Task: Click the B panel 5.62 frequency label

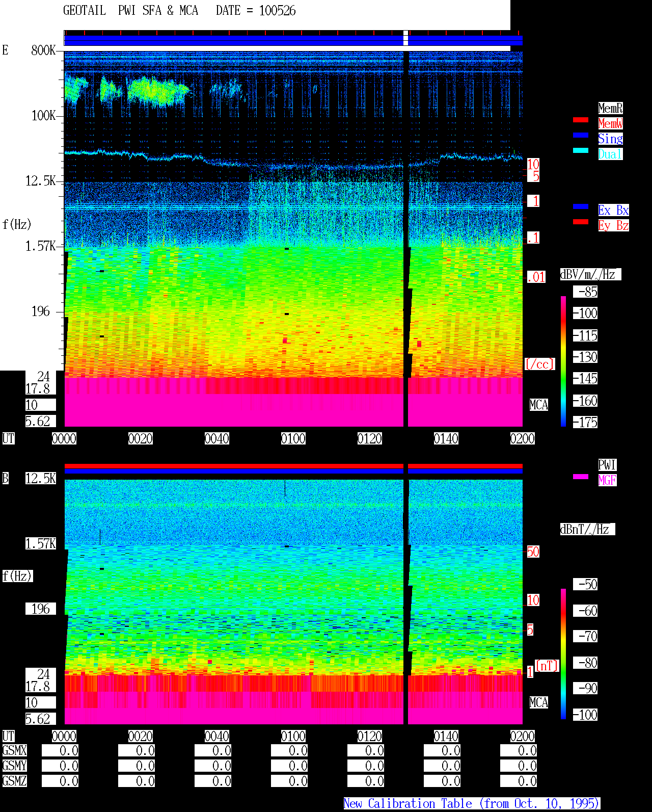Action: click(40, 719)
